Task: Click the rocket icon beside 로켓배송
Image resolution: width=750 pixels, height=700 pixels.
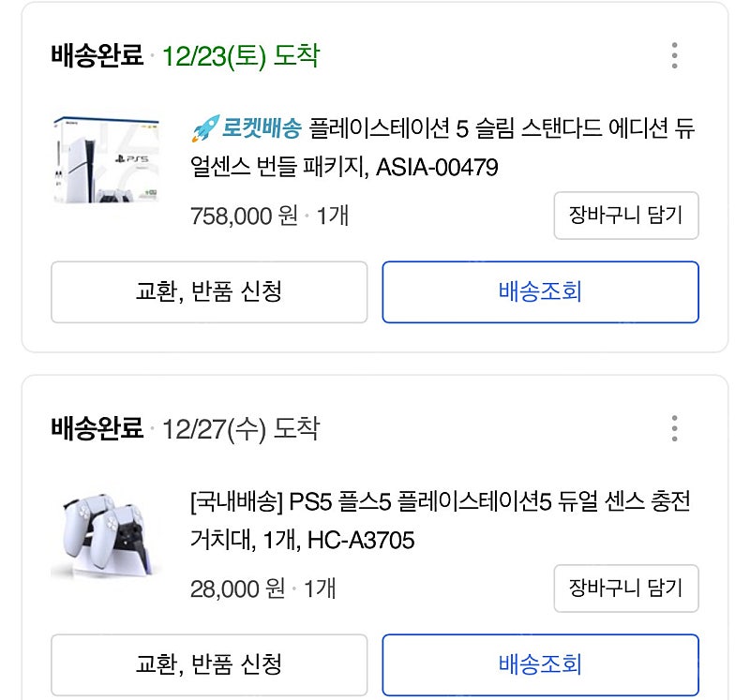Action: coord(205,128)
